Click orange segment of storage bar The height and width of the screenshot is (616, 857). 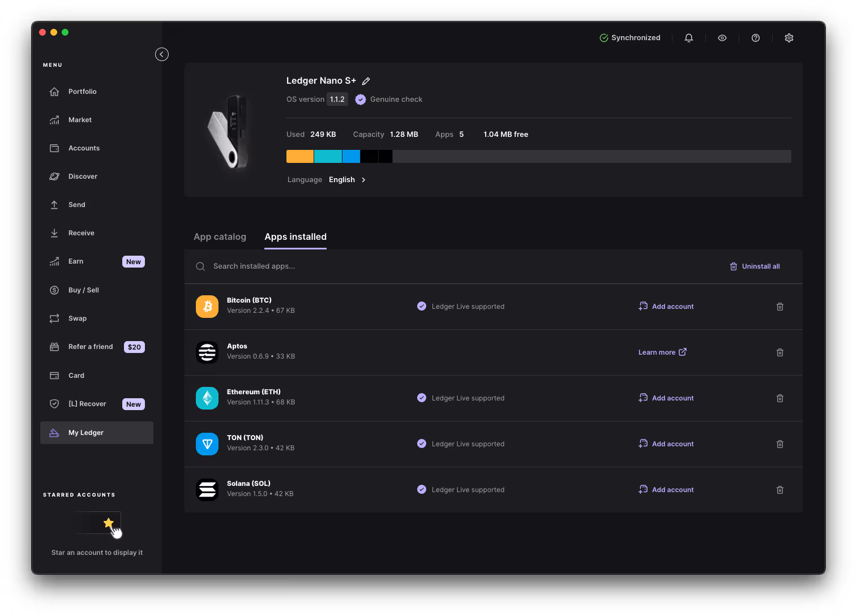pos(300,157)
